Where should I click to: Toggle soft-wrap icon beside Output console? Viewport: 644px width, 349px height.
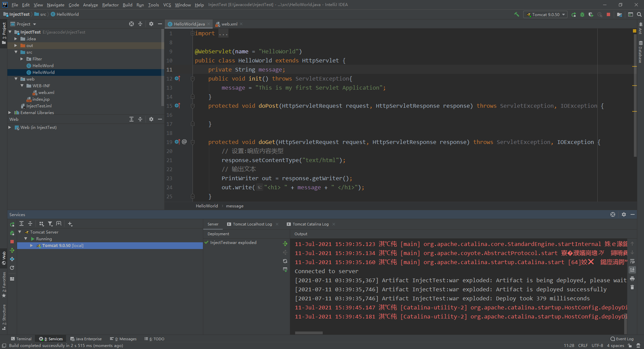pyautogui.click(x=632, y=261)
